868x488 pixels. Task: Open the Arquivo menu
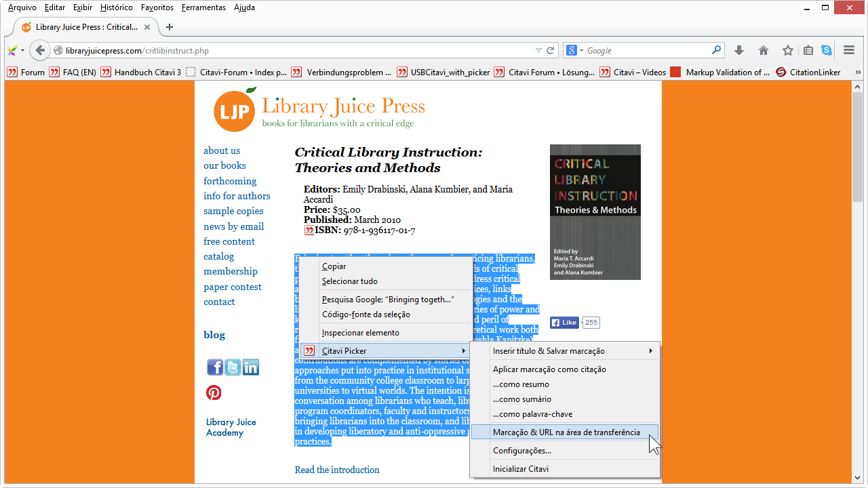point(22,7)
